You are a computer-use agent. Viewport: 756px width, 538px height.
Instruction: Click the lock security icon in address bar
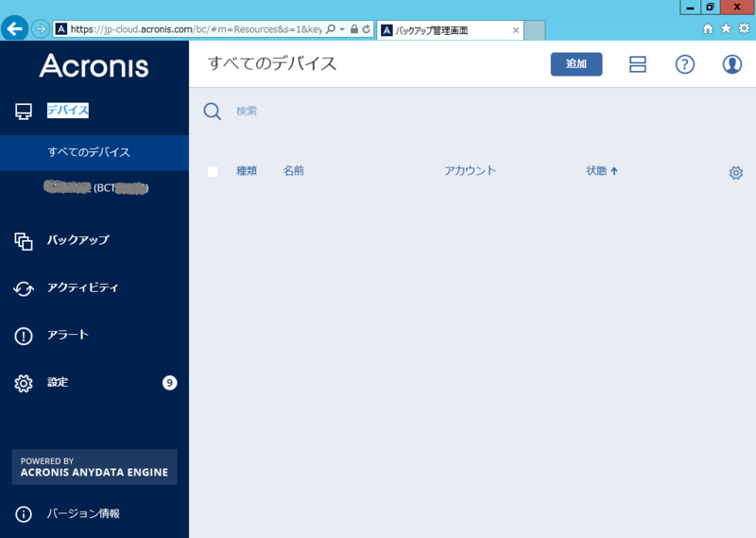click(x=354, y=29)
